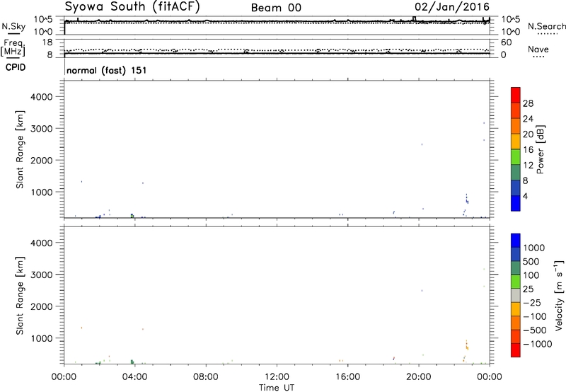
Task: Pick the red top segment of the power color bar
Action: pyautogui.click(x=516, y=96)
